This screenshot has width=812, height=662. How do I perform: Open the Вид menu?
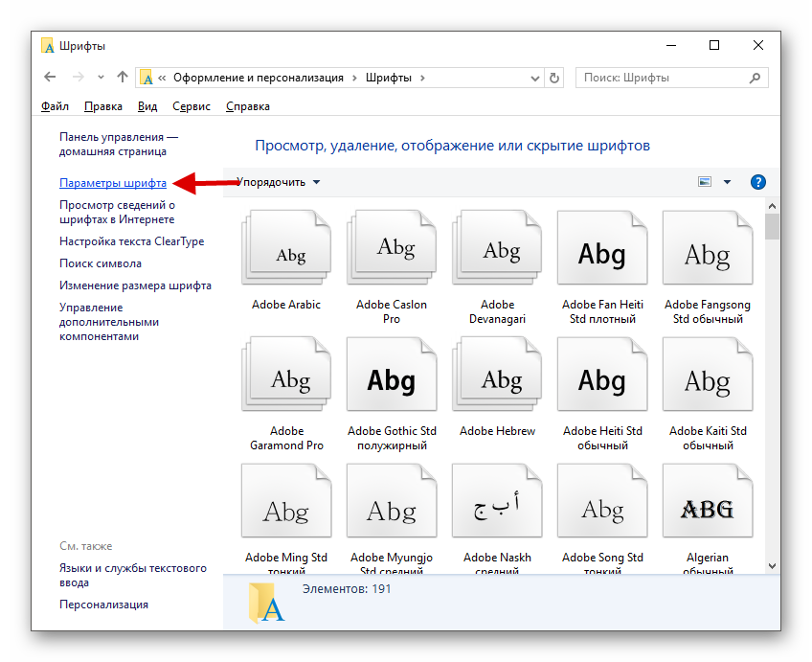[x=147, y=106]
